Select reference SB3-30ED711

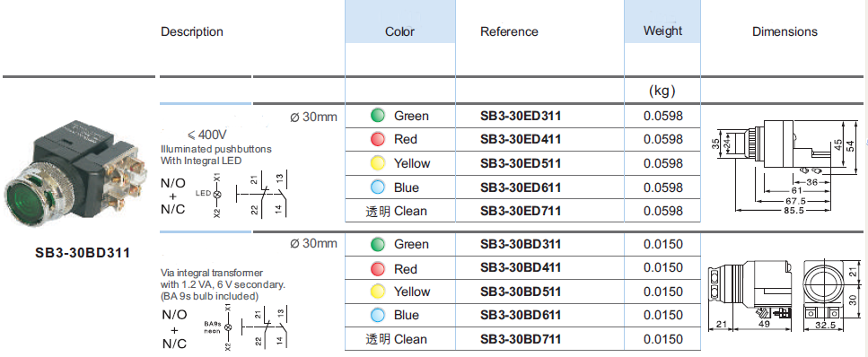point(521,211)
